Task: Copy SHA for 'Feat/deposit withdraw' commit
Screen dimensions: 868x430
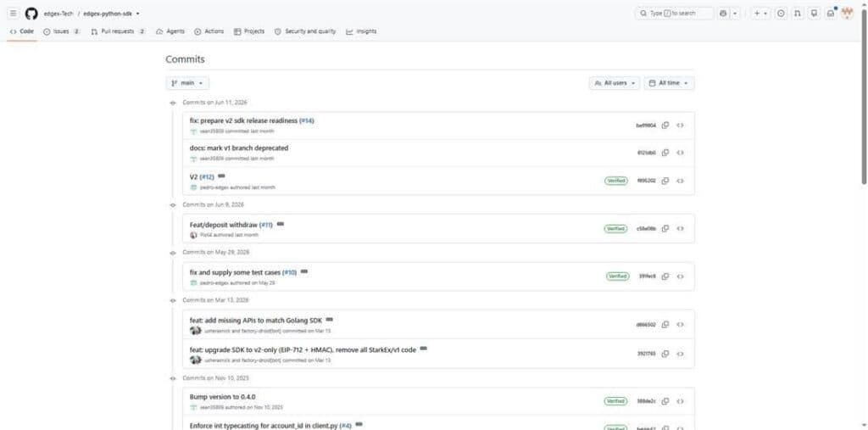Action: 665,228
